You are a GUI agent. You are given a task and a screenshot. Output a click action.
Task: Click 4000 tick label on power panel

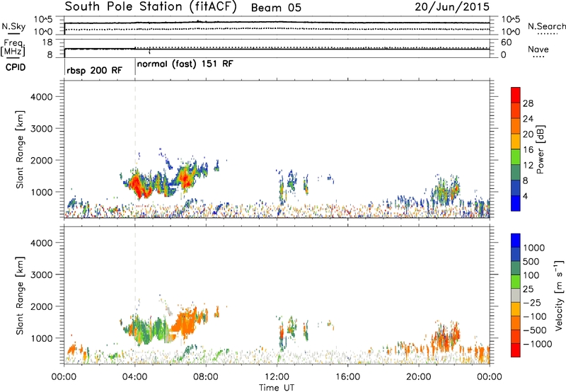coord(41,97)
